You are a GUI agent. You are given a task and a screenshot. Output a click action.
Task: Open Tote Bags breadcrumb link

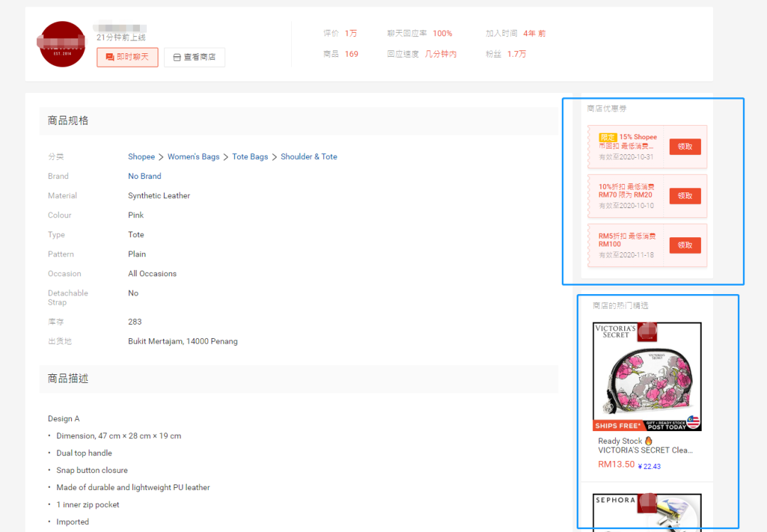pos(250,156)
